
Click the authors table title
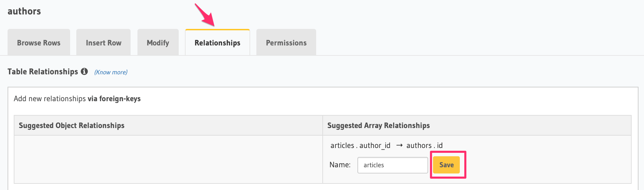pyautogui.click(x=24, y=11)
